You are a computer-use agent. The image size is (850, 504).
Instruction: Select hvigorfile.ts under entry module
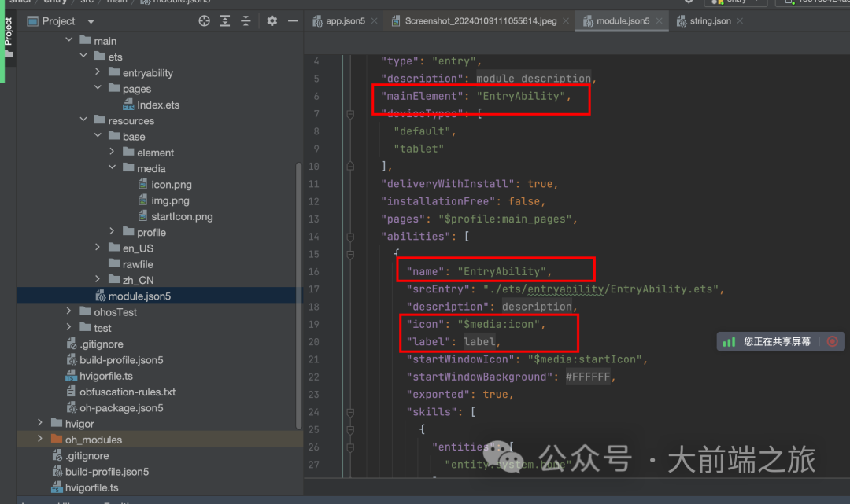pos(105,377)
